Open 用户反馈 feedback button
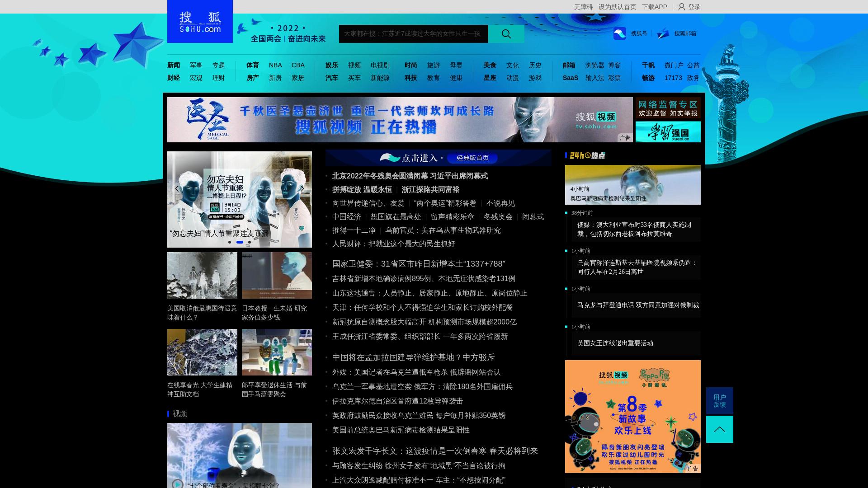This screenshot has width=868, height=488. [720, 401]
